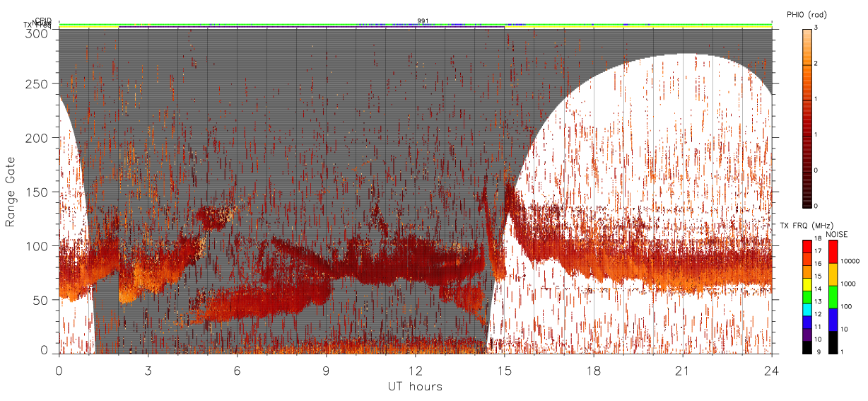The height and width of the screenshot is (401, 868).
Task: Click the '100' tick on Range Gate axis
Action: tap(37, 245)
